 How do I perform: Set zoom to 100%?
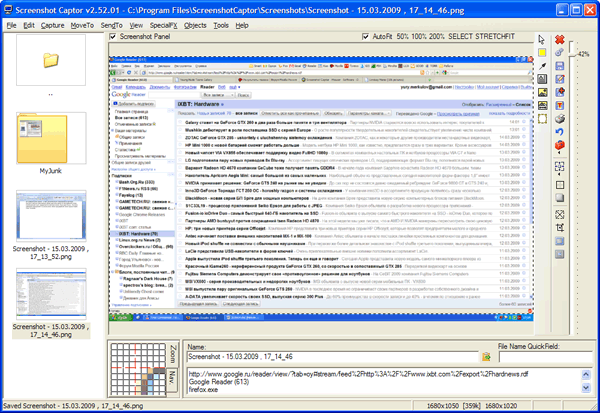[x=419, y=36]
